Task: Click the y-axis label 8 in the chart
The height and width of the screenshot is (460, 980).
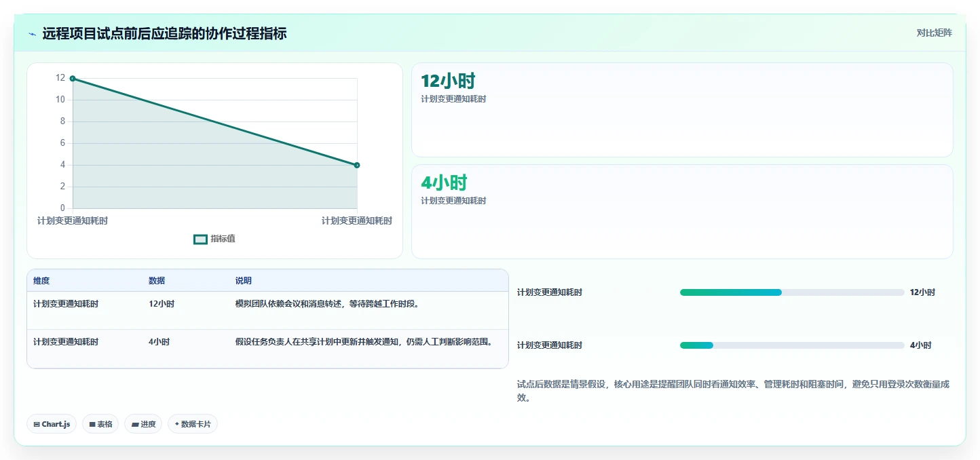Action: [62, 121]
